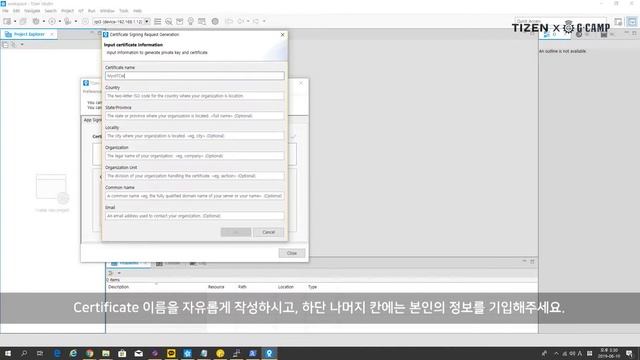Click the Organization Unit field
Screen dimensions: 640x360
point(195,176)
